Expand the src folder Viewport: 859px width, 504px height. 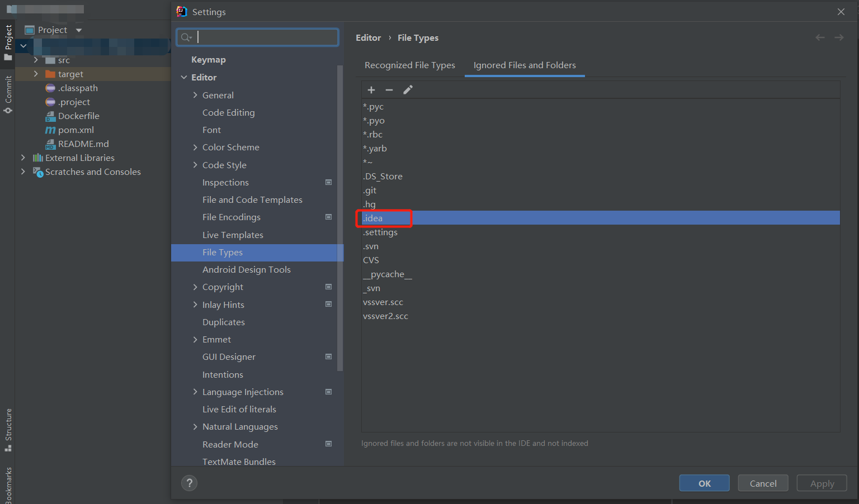[x=36, y=60]
